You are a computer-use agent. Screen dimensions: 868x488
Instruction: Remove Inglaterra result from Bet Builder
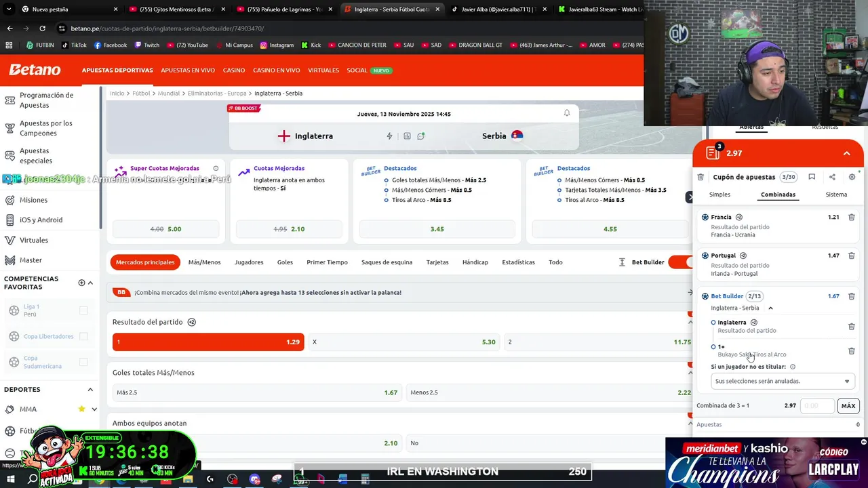(x=852, y=327)
